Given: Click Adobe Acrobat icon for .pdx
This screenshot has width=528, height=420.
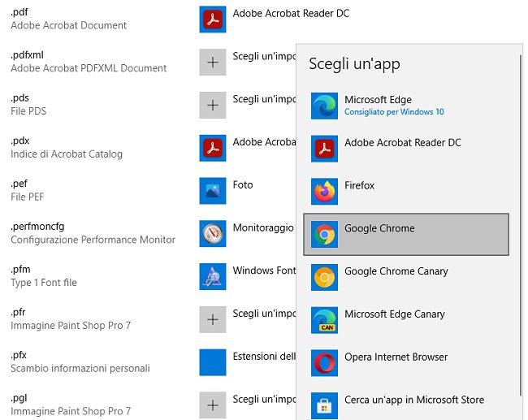Looking at the screenshot, I should point(213,148).
